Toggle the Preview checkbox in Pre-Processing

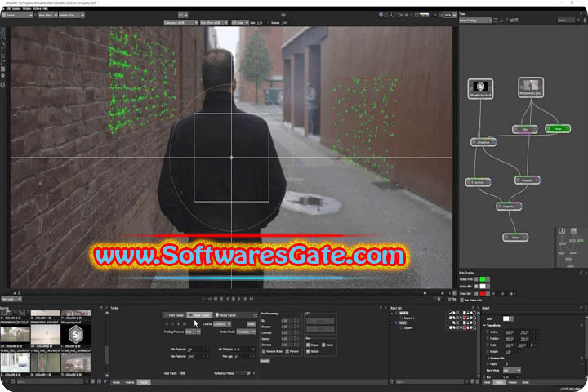[287, 351]
